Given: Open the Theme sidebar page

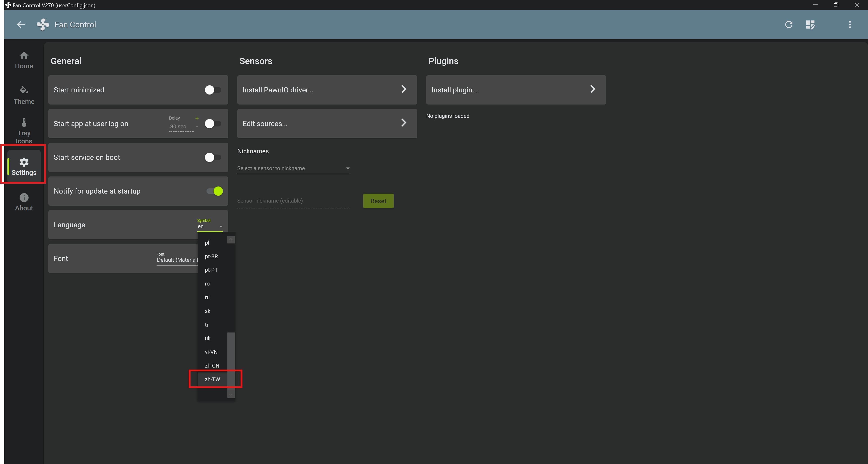Looking at the screenshot, I should (x=24, y=95).
